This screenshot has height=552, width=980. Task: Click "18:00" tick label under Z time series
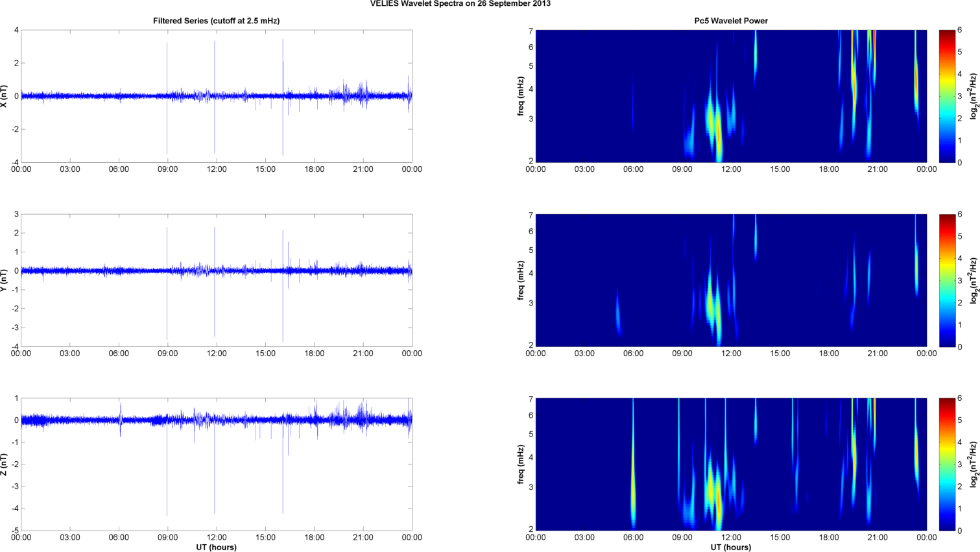coord(315,538)
